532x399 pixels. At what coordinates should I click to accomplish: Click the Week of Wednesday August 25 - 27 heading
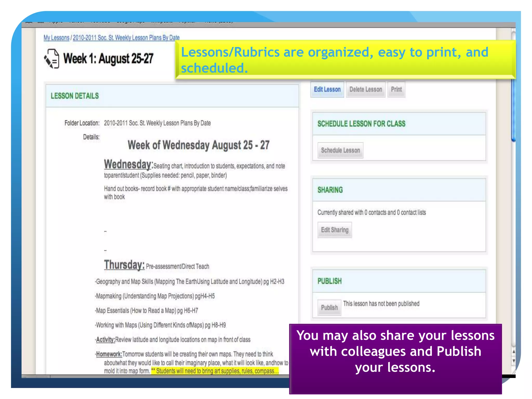coord(198,145)
